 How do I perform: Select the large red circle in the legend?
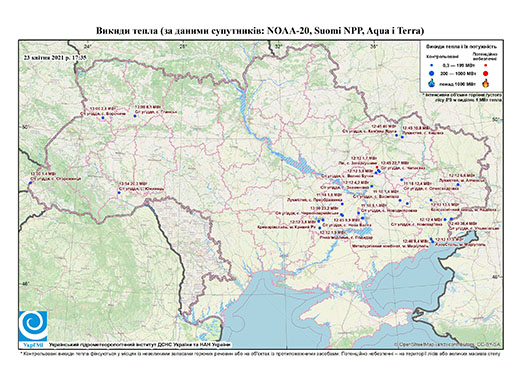(485, 73)
